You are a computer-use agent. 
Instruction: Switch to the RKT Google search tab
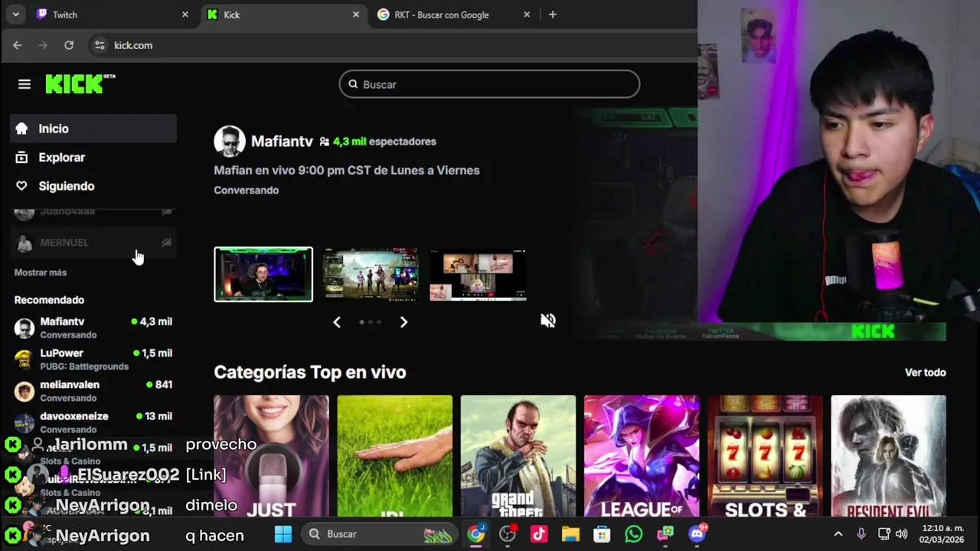[x=454, y=15]
